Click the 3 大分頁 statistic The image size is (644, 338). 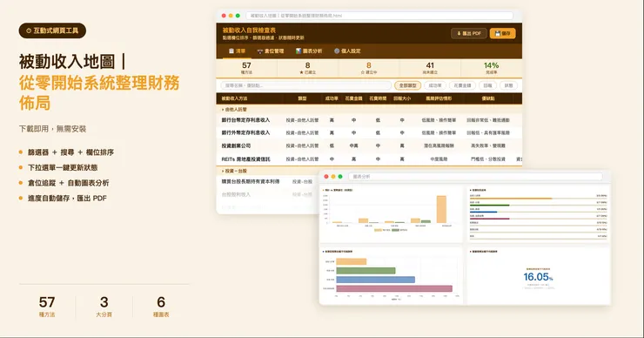[104, 307]
